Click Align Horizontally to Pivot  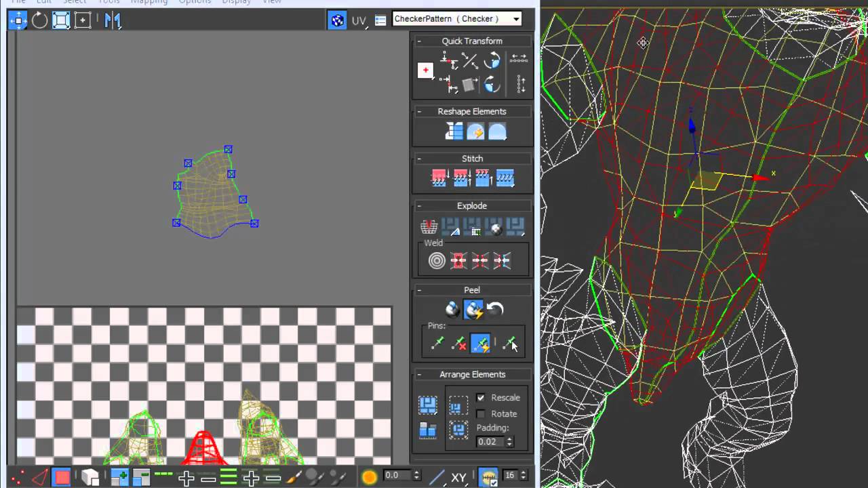[448, 61]
